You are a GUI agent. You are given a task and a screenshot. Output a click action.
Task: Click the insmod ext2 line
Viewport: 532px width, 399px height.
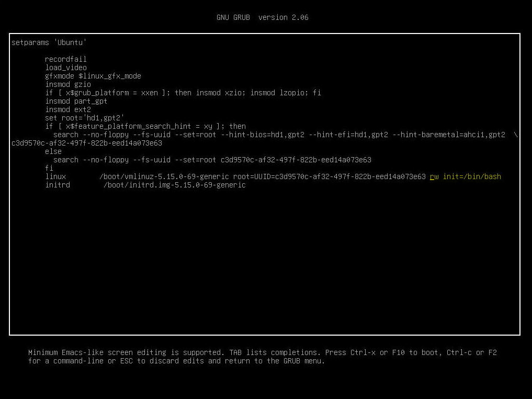click(68, 109)
